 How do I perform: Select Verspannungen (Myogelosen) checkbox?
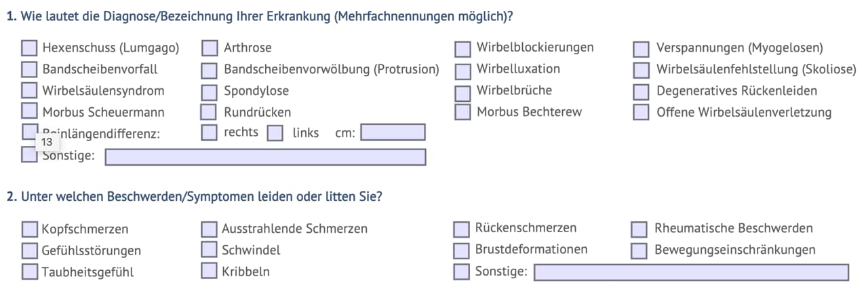(641, 49)
